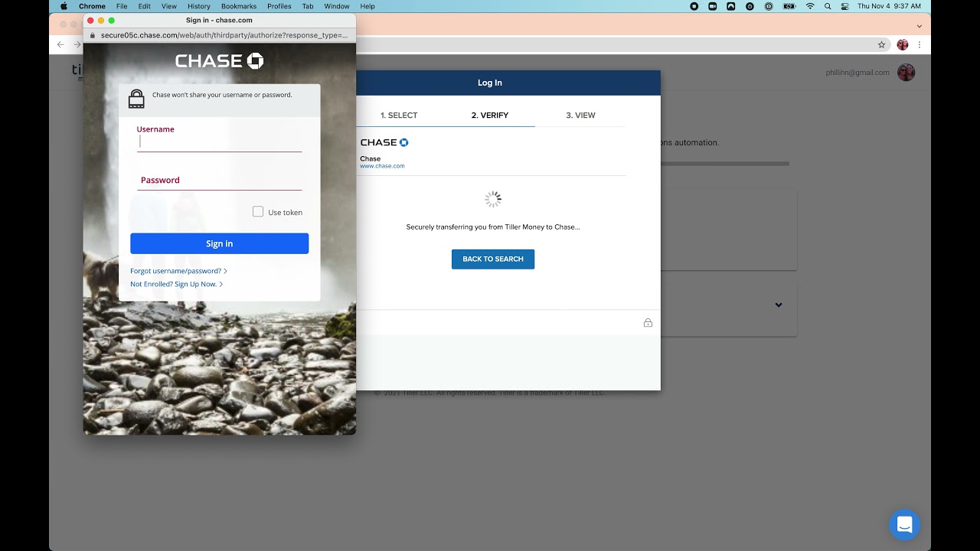Enable the Use token checkbox
The image size is (980, 551).
point(258,212)
